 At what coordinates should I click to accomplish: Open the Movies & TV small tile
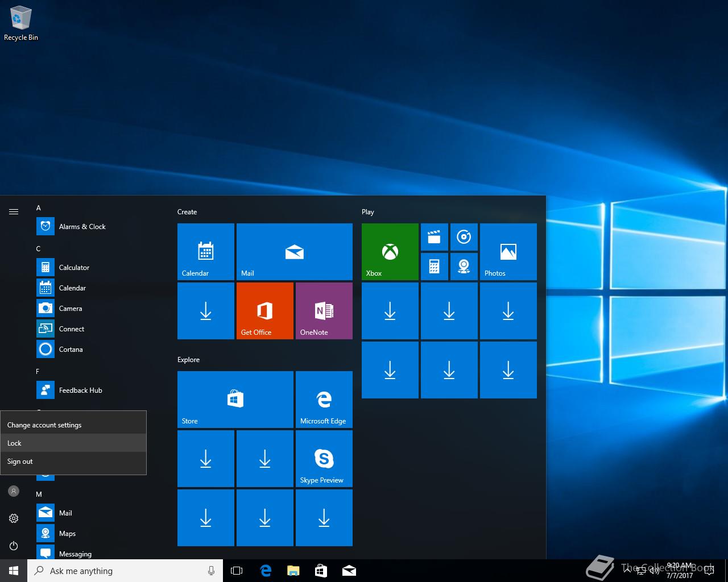435,237
